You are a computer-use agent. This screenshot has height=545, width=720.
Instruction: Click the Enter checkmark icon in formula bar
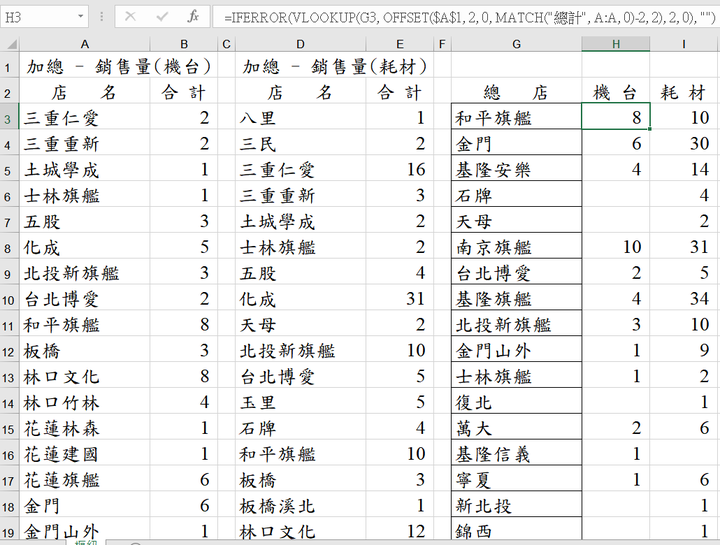(162, 17)
